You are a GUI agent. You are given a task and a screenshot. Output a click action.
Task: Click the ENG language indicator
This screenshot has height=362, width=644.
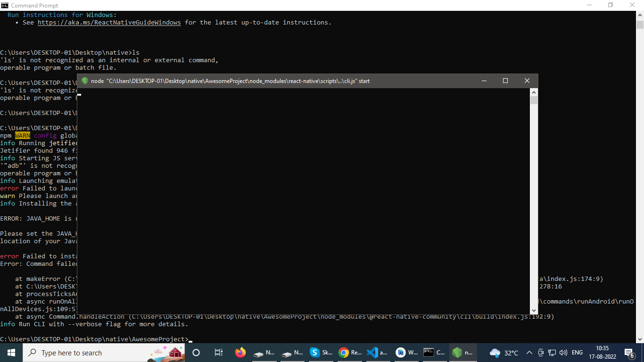click(577, 353)
